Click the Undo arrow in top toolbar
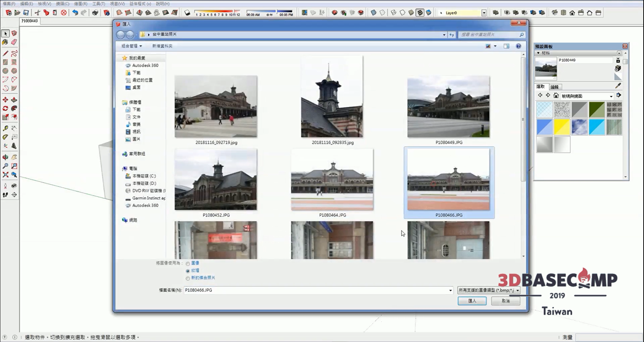The image size is (644, 342). pos(75,13)
